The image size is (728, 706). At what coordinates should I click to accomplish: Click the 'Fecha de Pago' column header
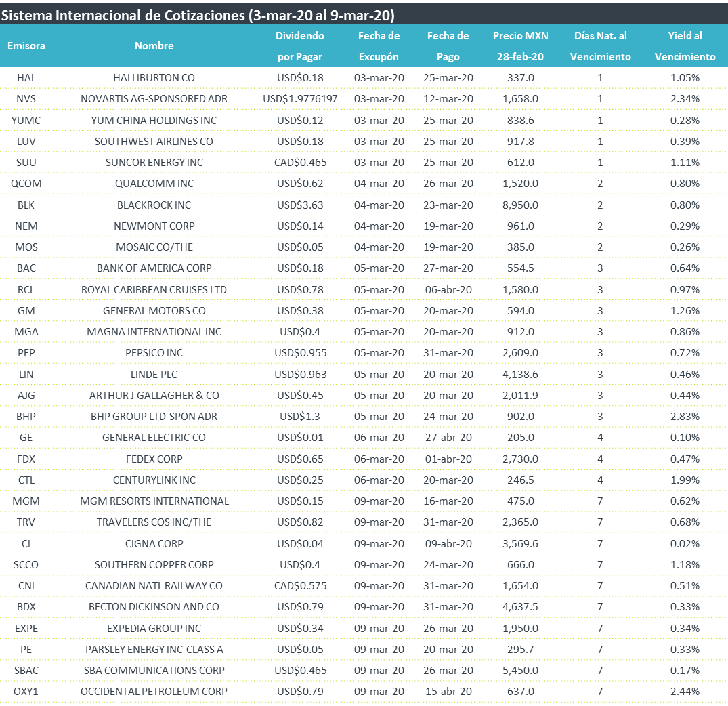pyautogui.click(x=448, y=46)
